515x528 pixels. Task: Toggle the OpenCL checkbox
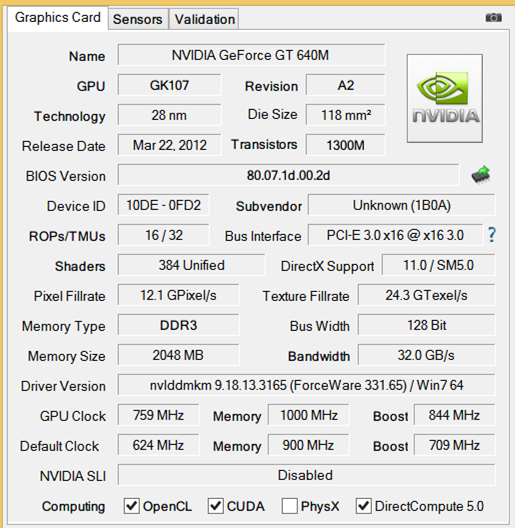[132, 506]
